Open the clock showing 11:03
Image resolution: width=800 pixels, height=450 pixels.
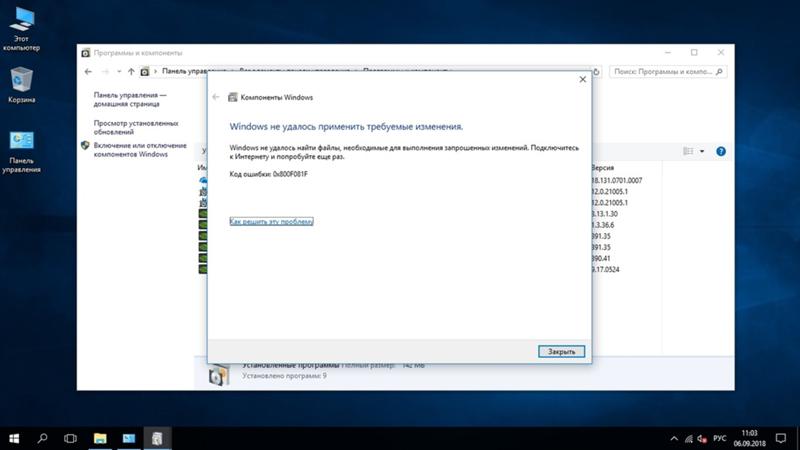coord(749,438)
